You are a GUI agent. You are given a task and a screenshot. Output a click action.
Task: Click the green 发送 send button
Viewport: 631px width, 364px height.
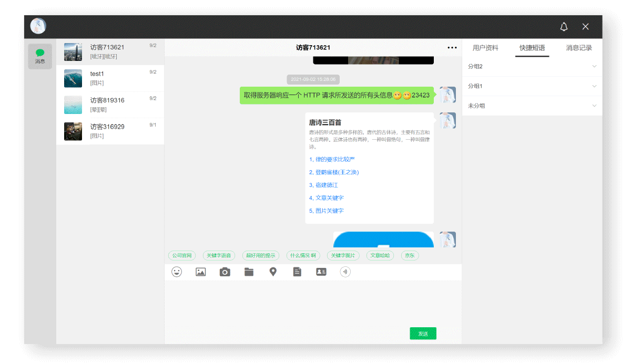tap(423, 333)
